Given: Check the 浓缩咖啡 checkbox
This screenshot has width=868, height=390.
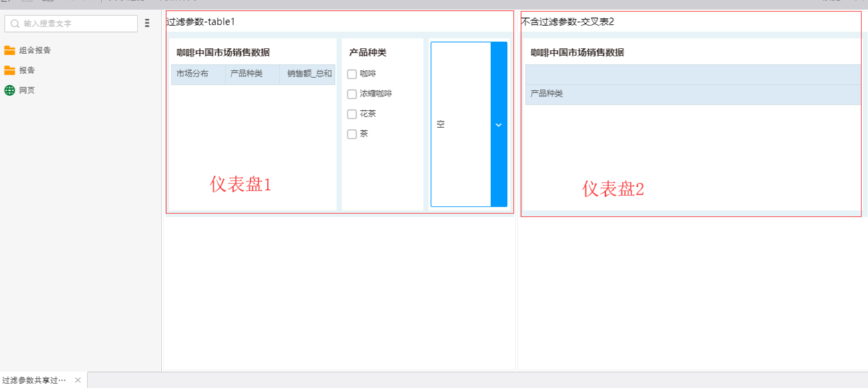Looking at the screenshot, I should pyautogui.click(x=352, y=94).
